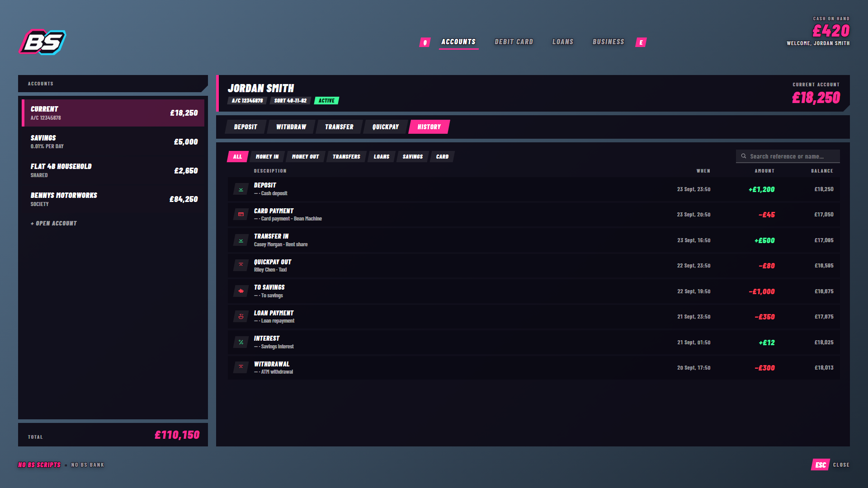Open the Business tab
This screenshot has width=868, height=488.
608,42
